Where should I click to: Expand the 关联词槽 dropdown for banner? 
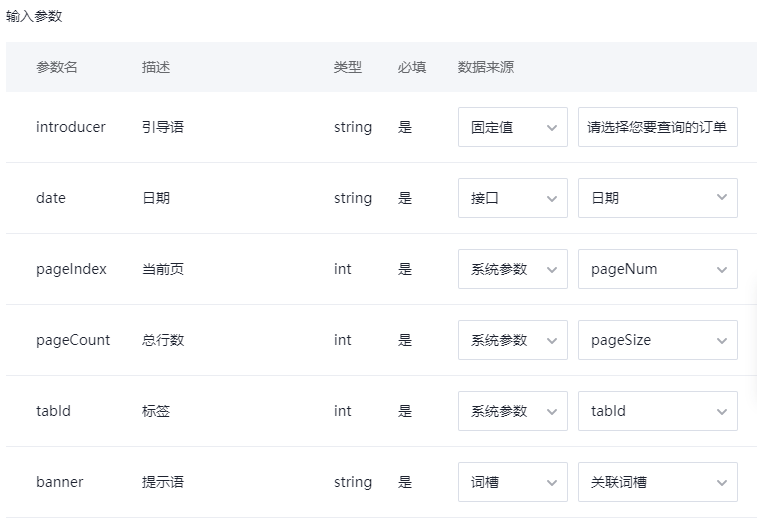658,482
